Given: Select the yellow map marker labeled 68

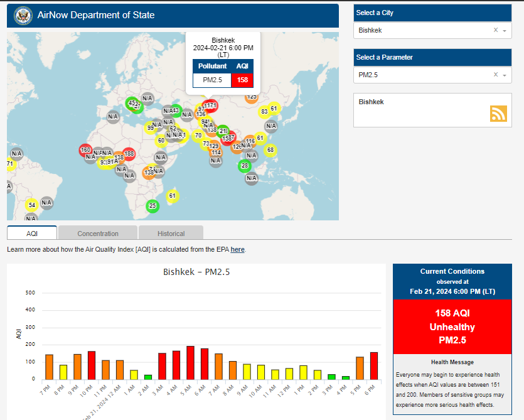Looking at the screenshot, I should (x=270, y=150).
